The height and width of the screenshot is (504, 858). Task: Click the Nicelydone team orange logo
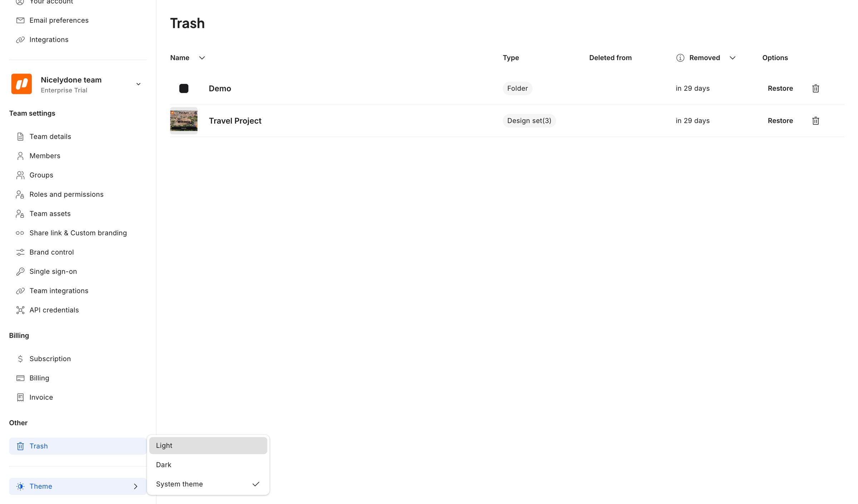tap(21, 84)
